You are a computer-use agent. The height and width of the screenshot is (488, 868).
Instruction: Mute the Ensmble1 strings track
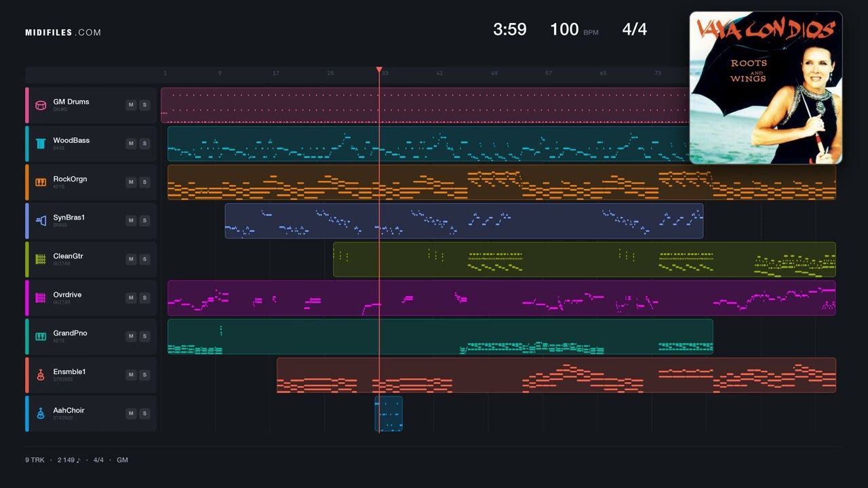coord(131,375)
